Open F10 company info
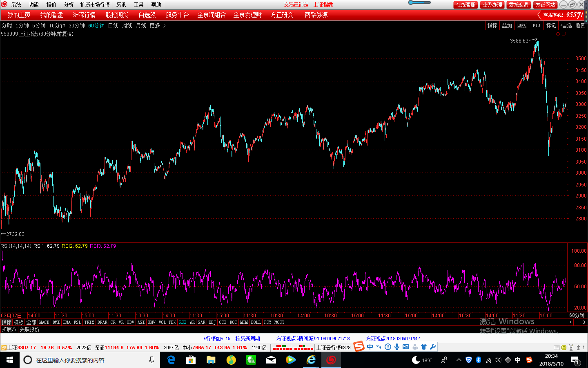 [536, 25]
